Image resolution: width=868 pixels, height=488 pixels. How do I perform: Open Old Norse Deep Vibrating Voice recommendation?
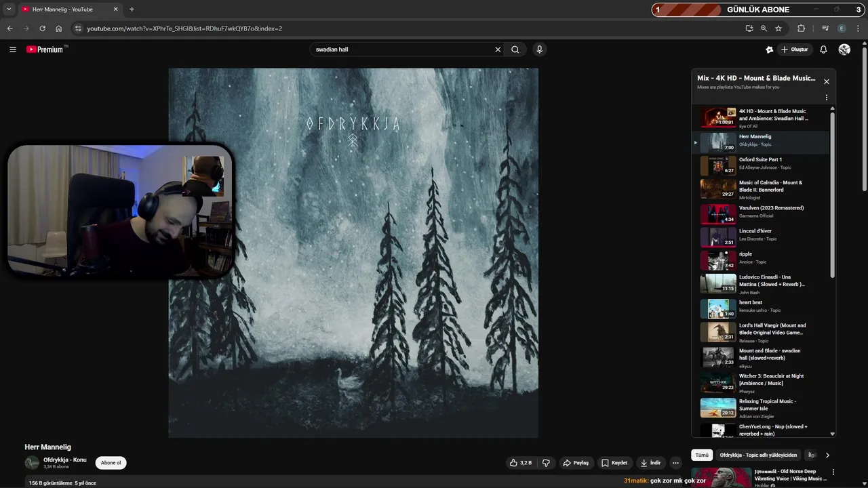(759, 476)
